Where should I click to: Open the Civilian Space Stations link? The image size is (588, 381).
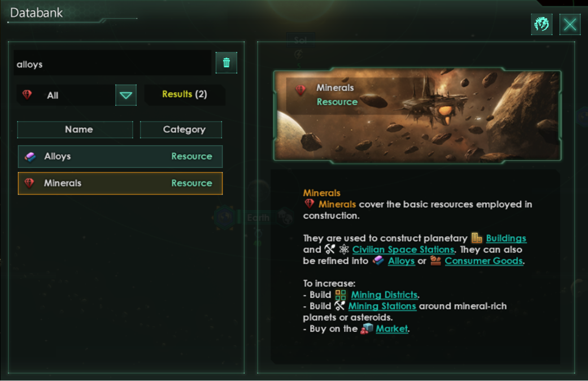(x=403, y=250)
